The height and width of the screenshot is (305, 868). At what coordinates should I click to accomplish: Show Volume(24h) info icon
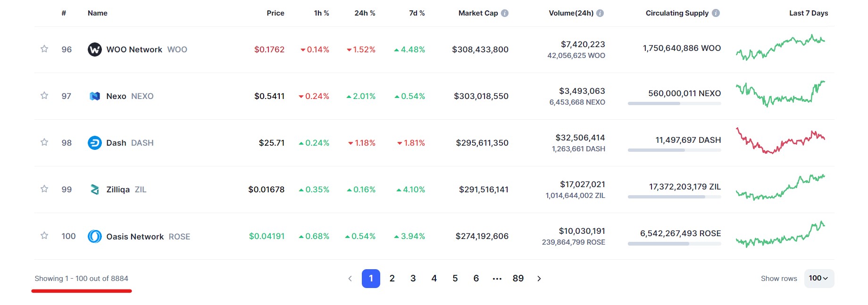[x=600, y=13]
